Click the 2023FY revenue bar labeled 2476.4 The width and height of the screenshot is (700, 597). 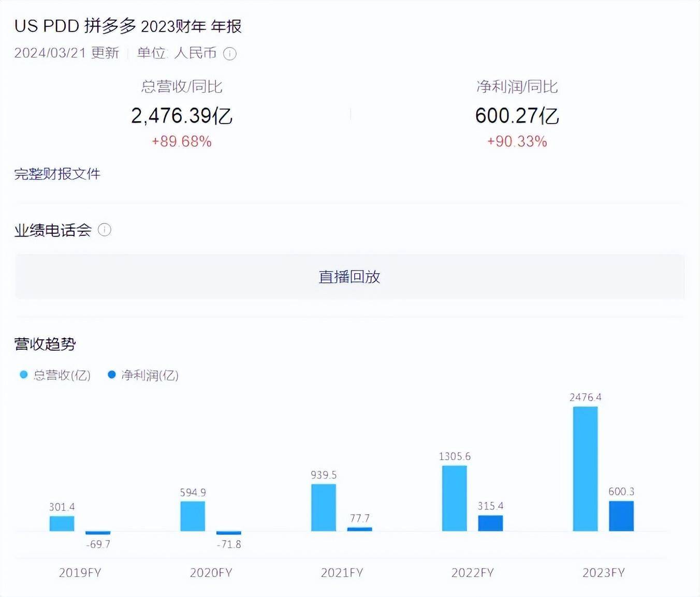pyautogui.click(x=586, y=469)
